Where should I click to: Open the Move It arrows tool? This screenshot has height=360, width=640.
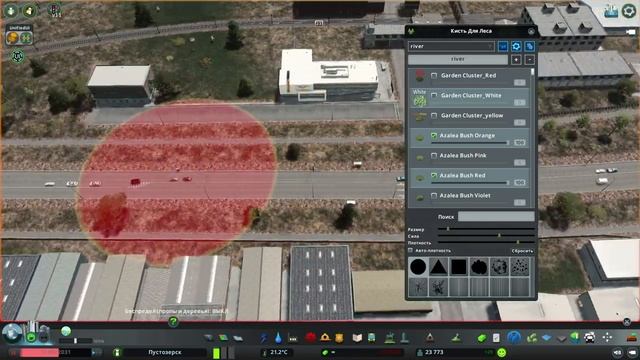point(607,337)
